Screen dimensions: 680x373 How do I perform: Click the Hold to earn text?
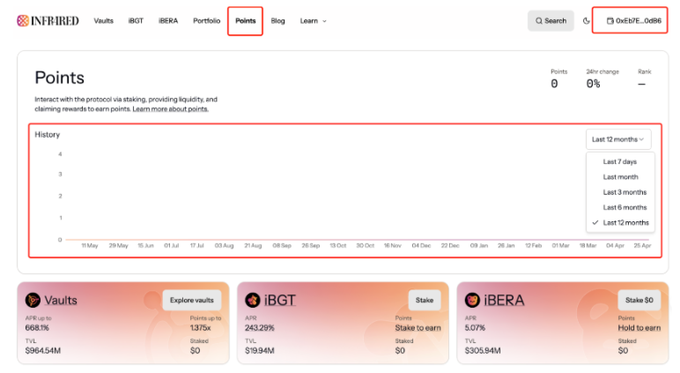639,328
